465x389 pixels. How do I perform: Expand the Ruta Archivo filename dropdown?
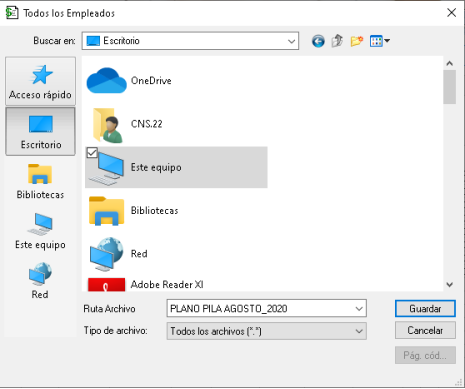(x=359, y=309)
